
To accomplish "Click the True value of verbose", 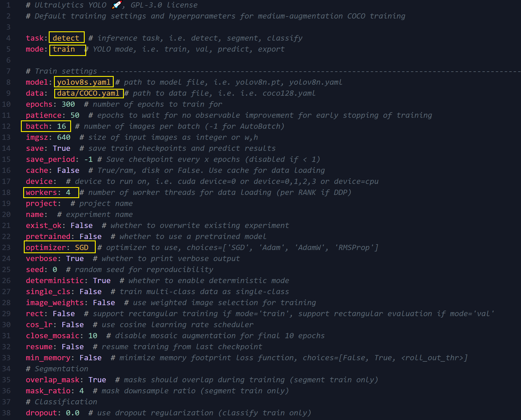I will click(75, 258).
